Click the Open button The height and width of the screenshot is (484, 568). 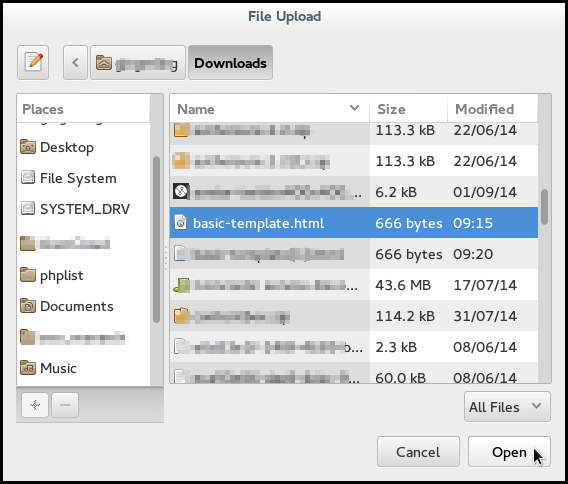coord(509,451)
